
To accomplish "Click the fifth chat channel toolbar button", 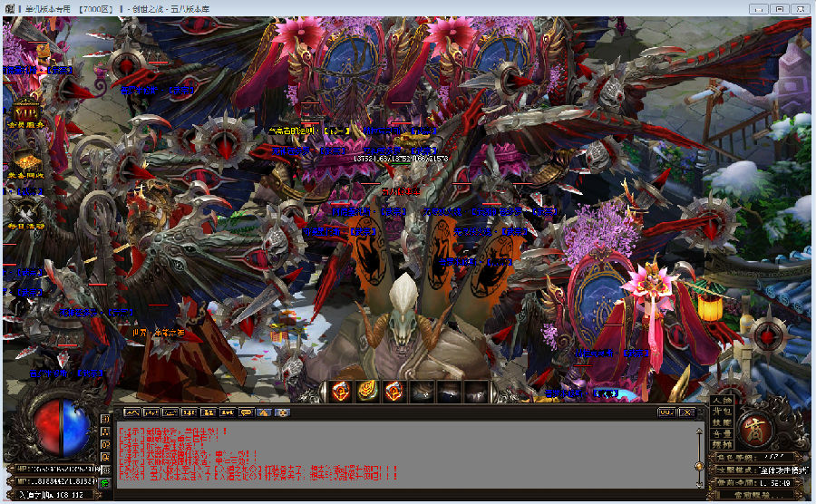I will (x=208, y=412).
